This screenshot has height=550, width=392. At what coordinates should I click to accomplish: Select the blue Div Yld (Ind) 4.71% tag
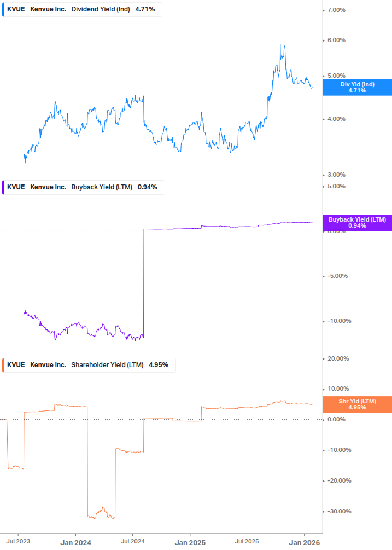click(357, 88)
